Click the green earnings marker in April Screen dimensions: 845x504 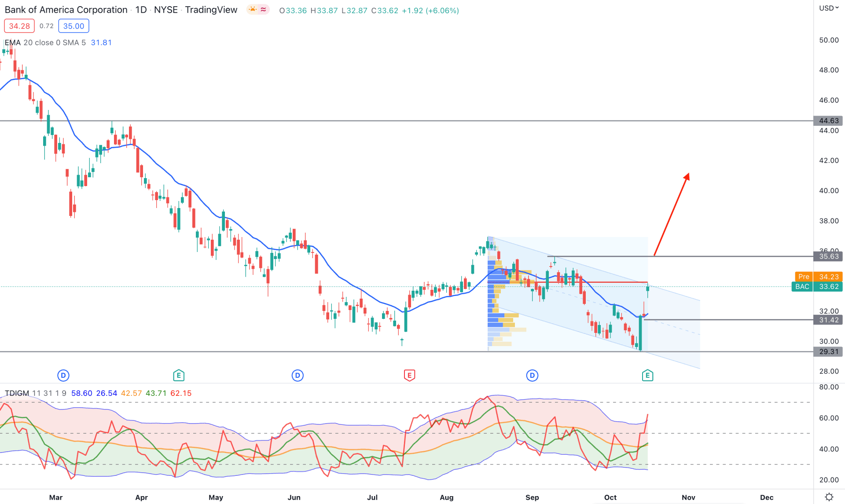[x=179, y=375]
